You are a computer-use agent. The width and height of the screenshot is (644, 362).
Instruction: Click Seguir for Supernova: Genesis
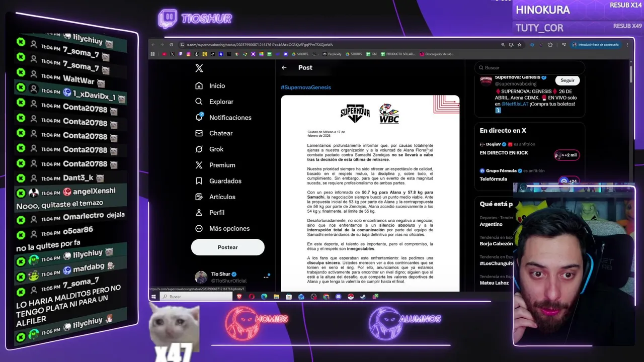567,80
